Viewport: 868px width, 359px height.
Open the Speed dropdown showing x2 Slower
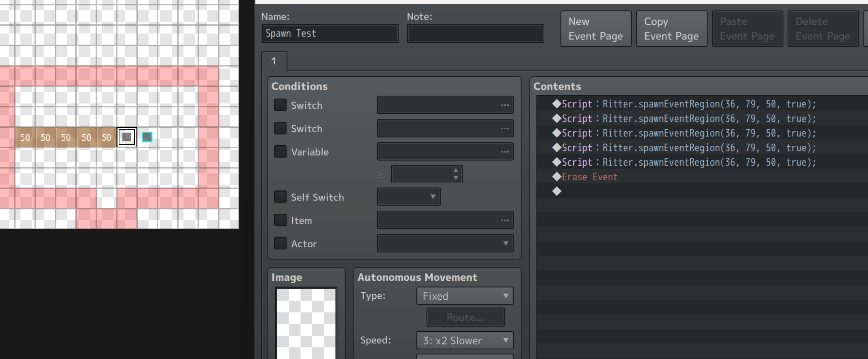point(465,341)
